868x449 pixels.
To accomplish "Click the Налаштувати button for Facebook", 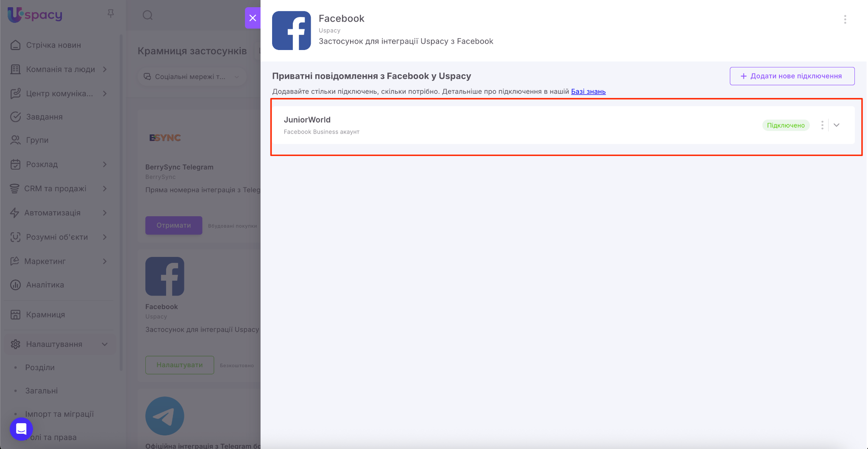I will pos(179,365).
